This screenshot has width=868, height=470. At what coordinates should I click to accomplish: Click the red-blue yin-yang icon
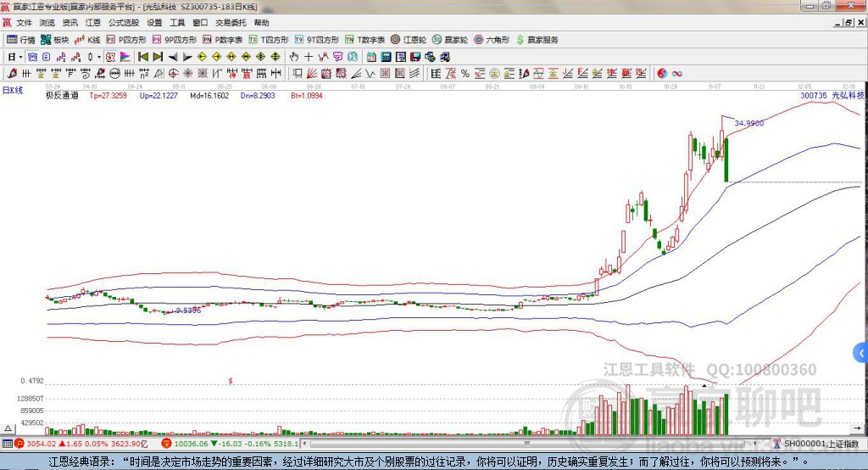tap(662, 74)
